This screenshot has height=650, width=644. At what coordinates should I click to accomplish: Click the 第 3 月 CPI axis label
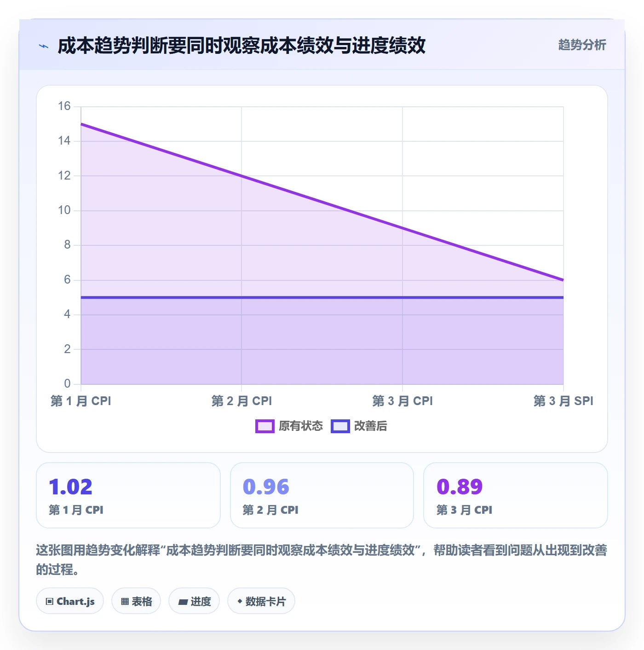(x=402, y=401)
